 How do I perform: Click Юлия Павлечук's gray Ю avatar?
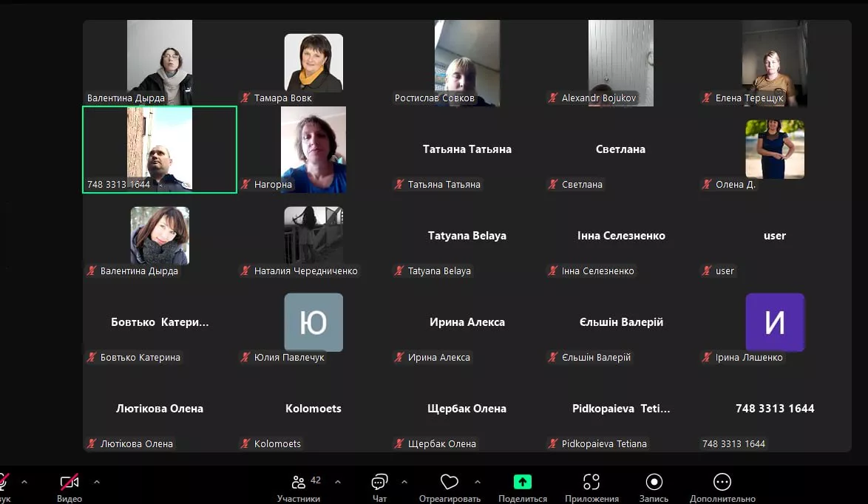[x=313, y=322]
